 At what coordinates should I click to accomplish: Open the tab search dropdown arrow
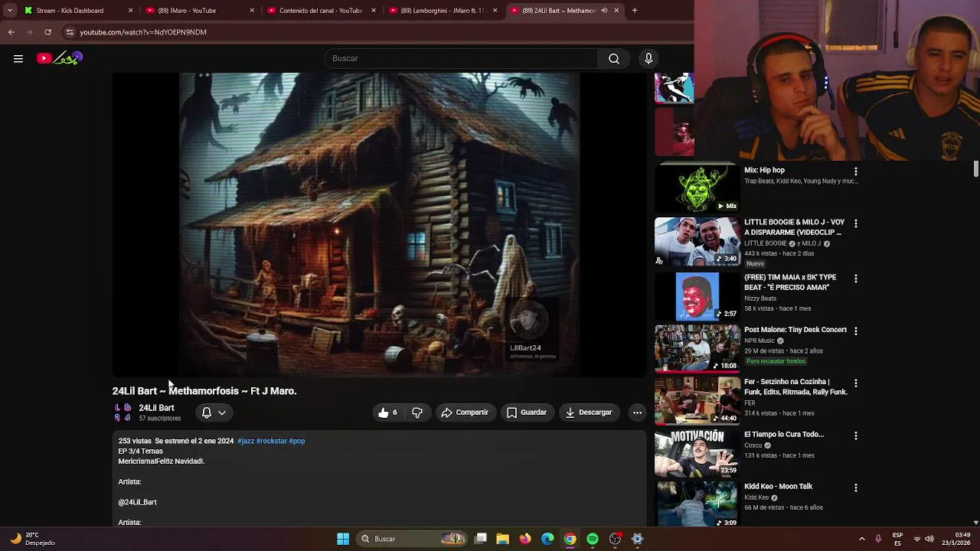point(10,11)
